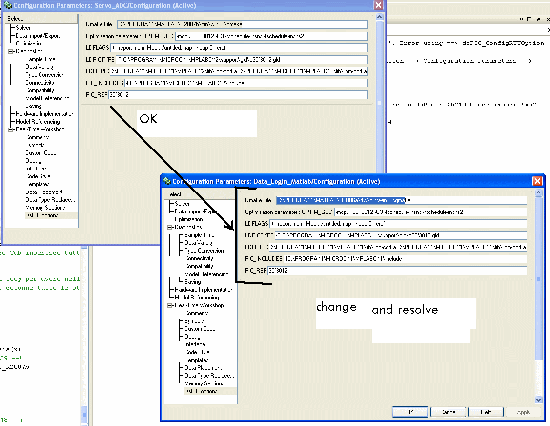The height and width of the screenshot is (426, 550).
Task: Click Help in the Data_Login_Matlab dialog
Action: pos(486,412)
